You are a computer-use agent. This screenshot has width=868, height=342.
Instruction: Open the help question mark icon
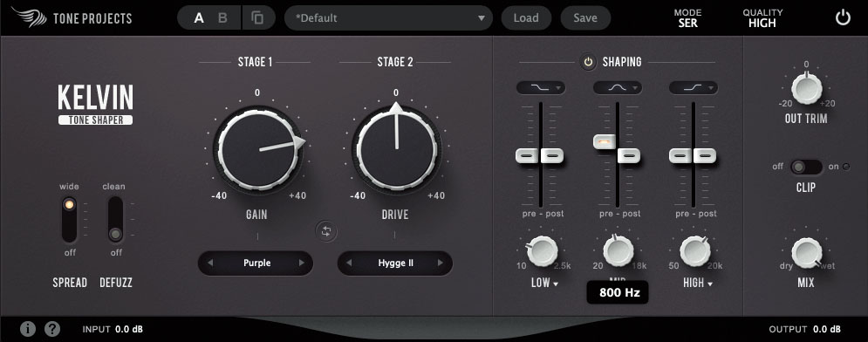click(x=52, y=329)
